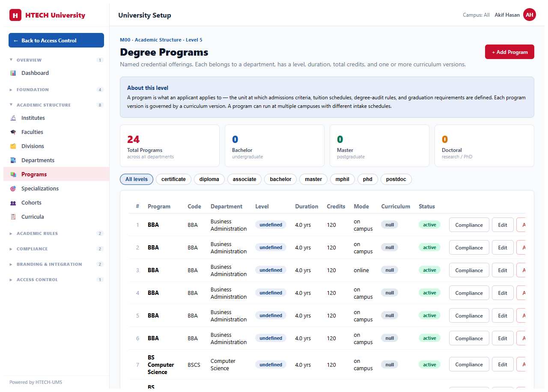Open Compliance for row 1 BBA
This screenshot has width=548, height=392.
tap(469, 225)
